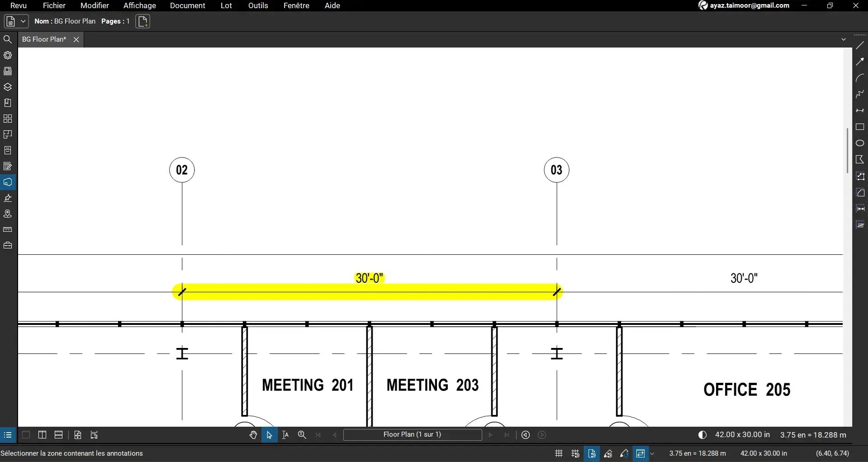Image resolution: width=868 pixels, height=462 pixels.
Task: Toggle the grid display
Action: 558,453
